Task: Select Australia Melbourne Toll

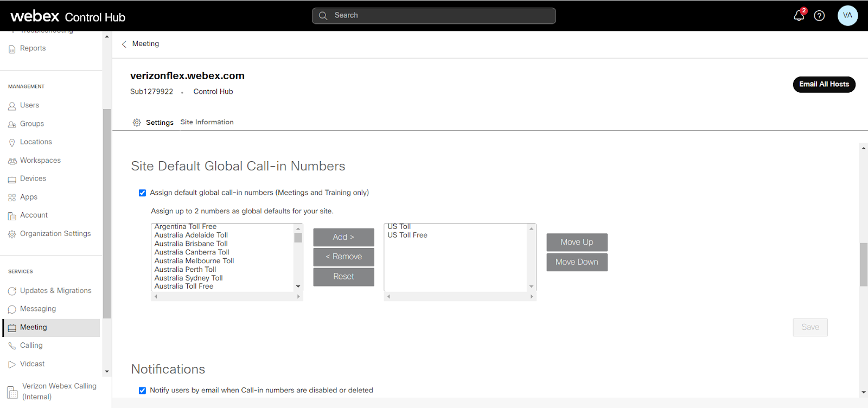Action: pyautogui.click(x=194, y=261)
